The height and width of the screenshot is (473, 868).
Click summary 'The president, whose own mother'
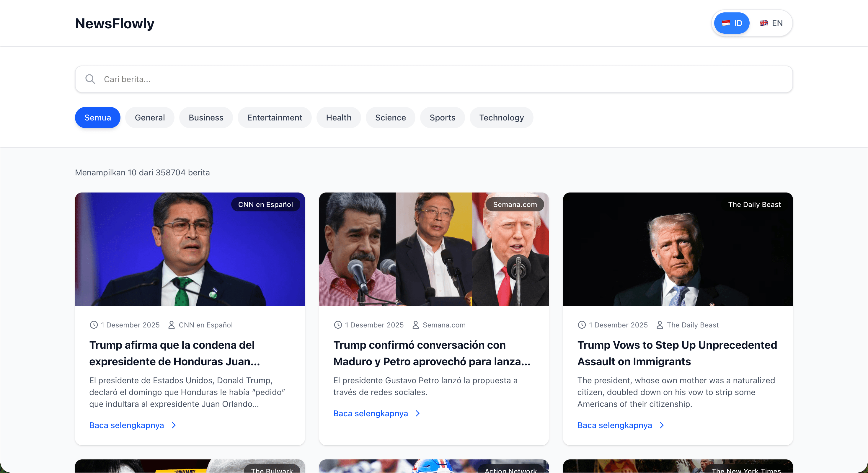click(676, 392)
